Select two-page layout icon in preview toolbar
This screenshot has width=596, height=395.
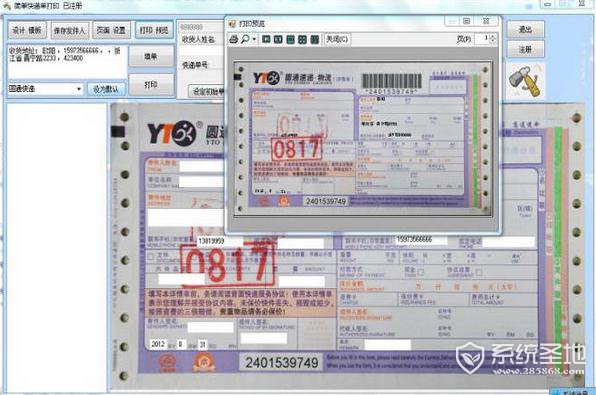(x=278, y=39)
